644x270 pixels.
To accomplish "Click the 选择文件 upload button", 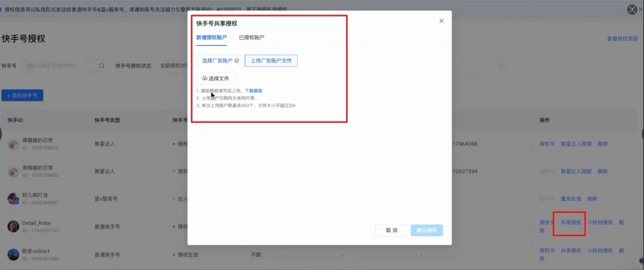I will [x=216, y=78].
